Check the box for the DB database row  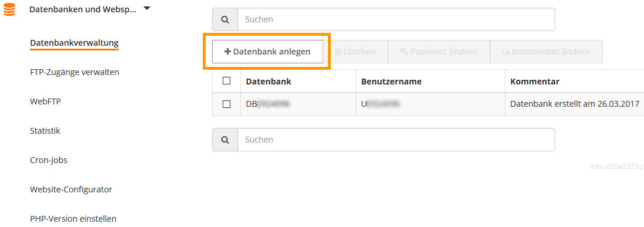click(226, 104)
